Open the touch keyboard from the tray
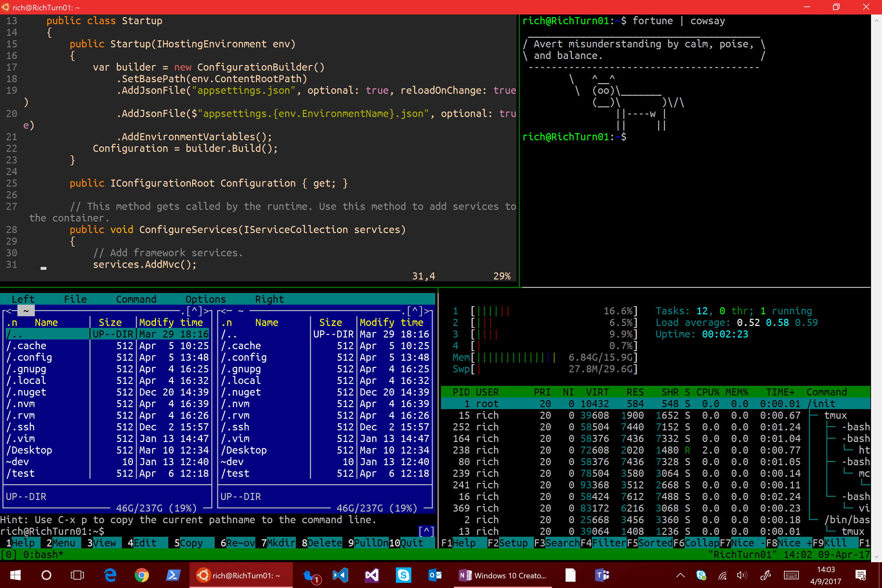Image resolution: width=882 pixels, height=588 pixels. (791, 575)
